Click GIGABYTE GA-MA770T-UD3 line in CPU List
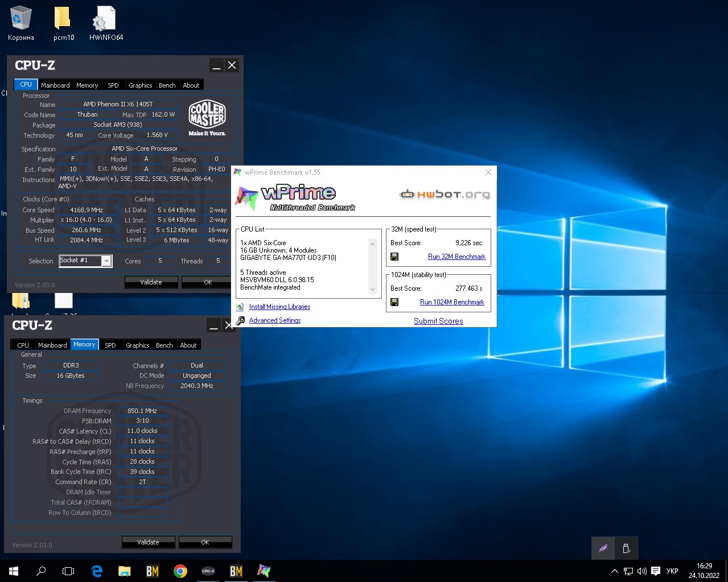Image resolution: width=728 pixels, height=582 pixels. pyautogui.click(x=288, y=258)
